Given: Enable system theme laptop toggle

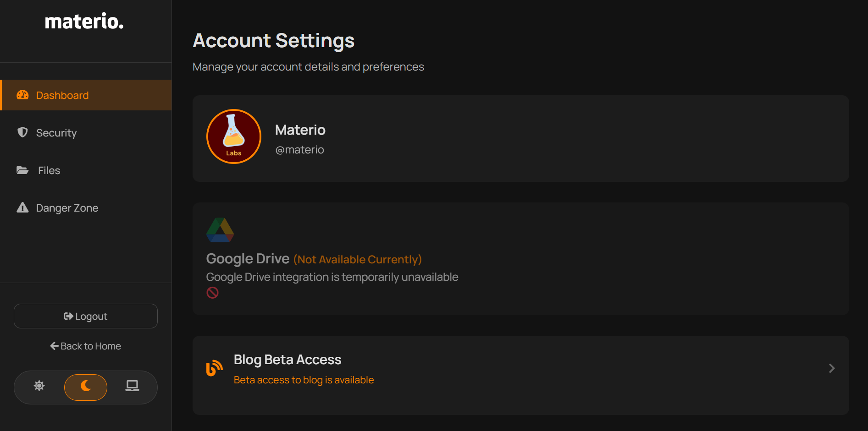Looking at the screenshot, I should (132, 386).
